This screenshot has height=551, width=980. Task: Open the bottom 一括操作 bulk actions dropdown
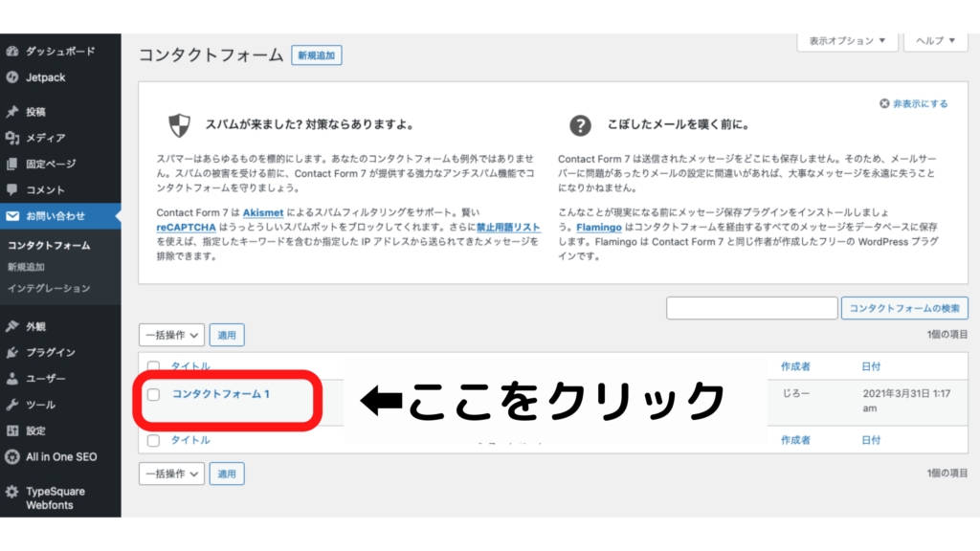click(172, 474)
